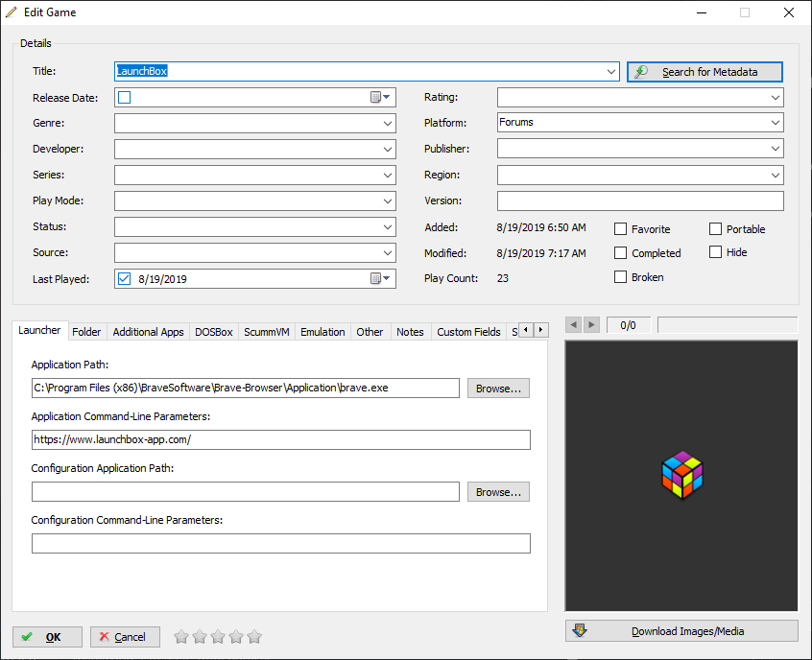Click the Search for Metadata magnifier icon

(641, 71)
